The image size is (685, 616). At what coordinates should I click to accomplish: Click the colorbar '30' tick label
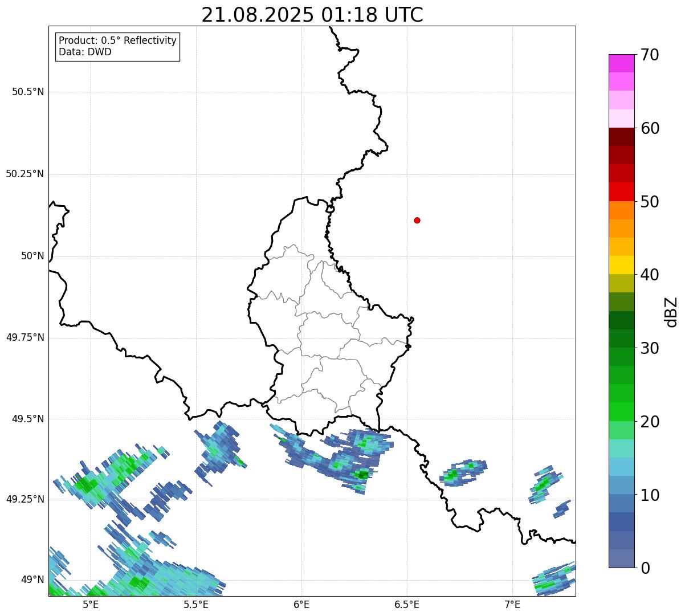pyautogui.click(x=650, y=348)
